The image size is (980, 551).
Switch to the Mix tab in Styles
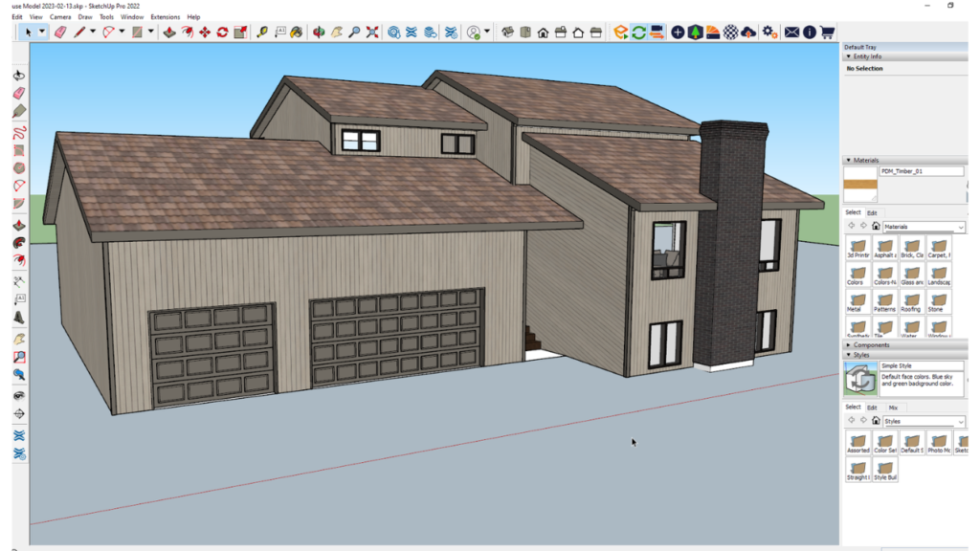point(893,408)
